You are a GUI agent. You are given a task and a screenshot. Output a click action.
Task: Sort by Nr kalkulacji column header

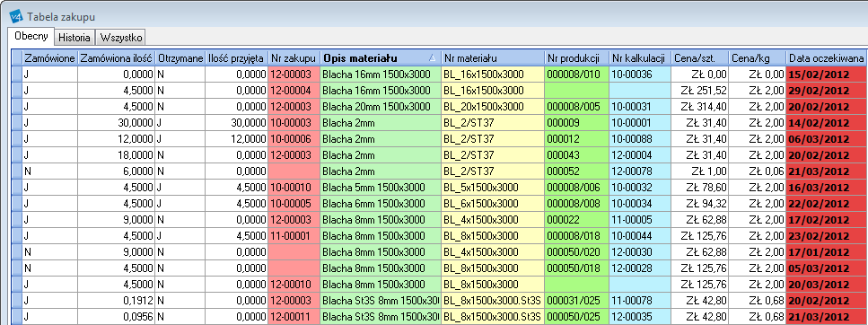641,57
